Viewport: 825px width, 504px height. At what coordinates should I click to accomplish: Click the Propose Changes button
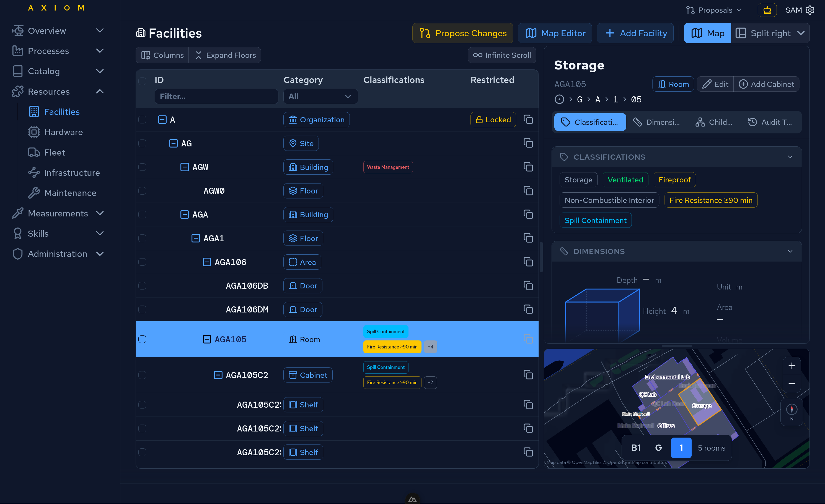click(462, 33)
